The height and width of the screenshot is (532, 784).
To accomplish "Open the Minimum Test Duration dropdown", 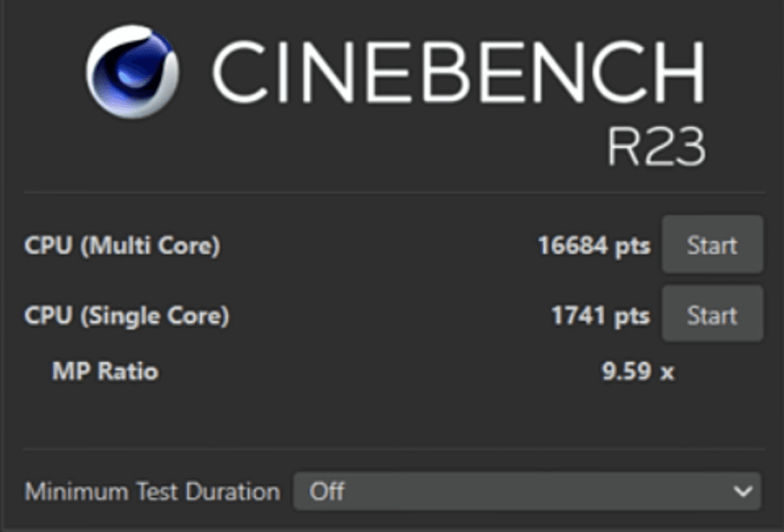I will (527, 491).
